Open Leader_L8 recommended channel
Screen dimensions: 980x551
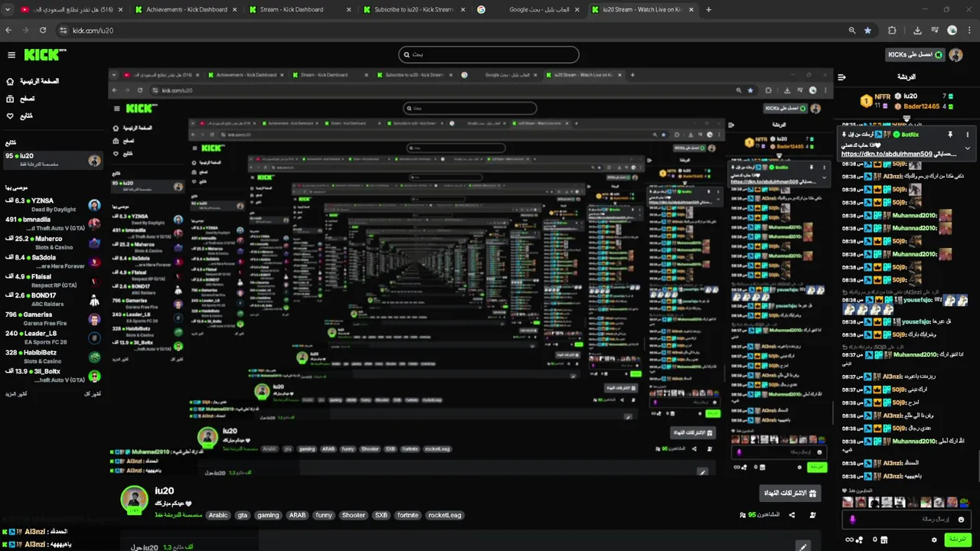(53, 337)
